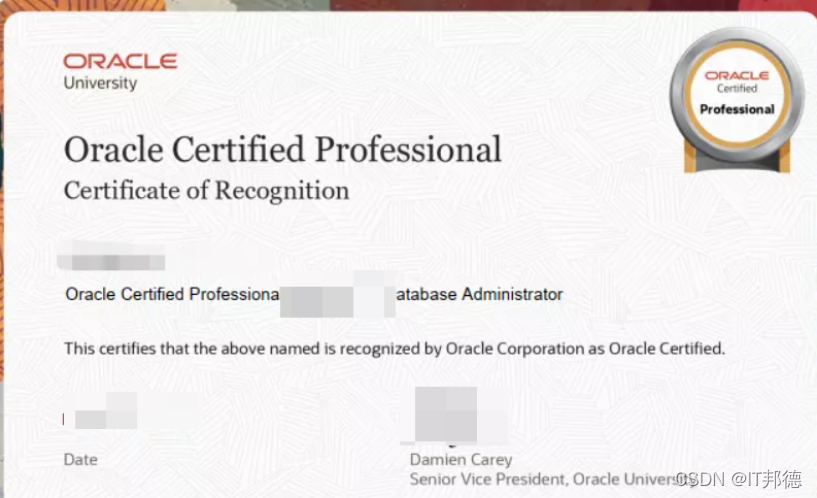
Task: Click the 'Certificate of Recognition' subtitle
Action: [x=206, y=191]
